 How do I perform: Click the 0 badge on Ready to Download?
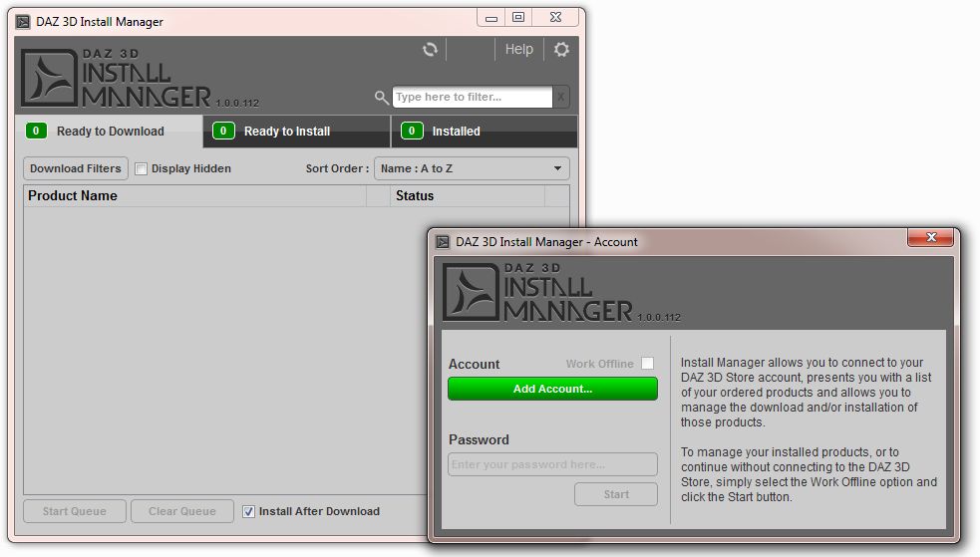tap(36, 131)
